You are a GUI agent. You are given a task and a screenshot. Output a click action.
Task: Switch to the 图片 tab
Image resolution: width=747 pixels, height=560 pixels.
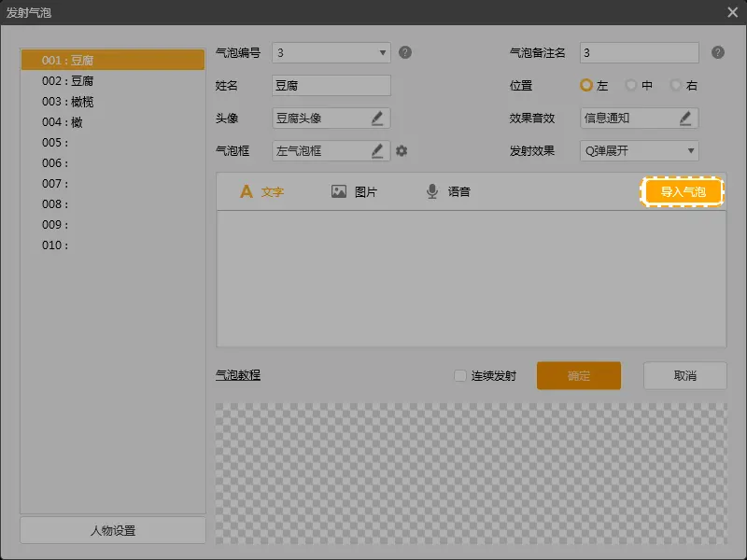[x=354, y=191]
